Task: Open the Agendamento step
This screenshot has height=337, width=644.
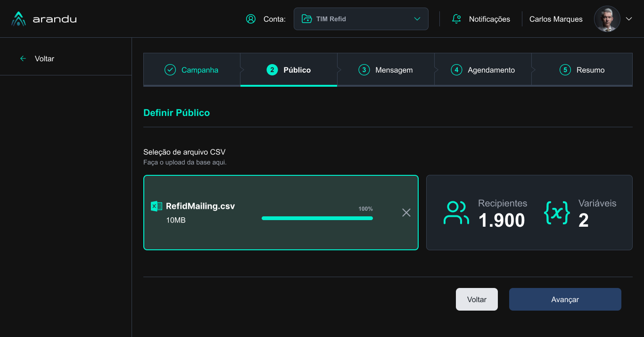Action: coord(483,70)
